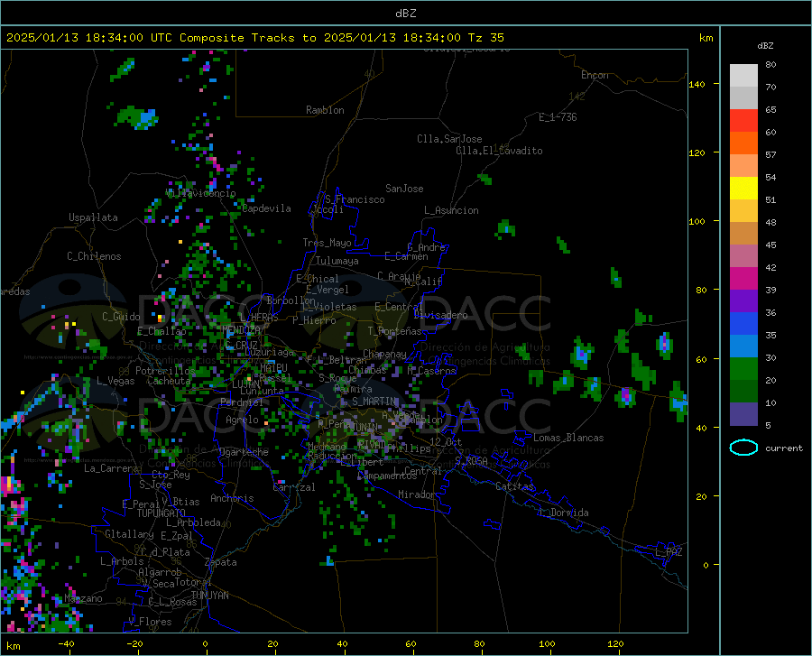This screenshot has height=656, width=812.
Task: Click the L_Asuncion label
Action: (x=451, y=210)
